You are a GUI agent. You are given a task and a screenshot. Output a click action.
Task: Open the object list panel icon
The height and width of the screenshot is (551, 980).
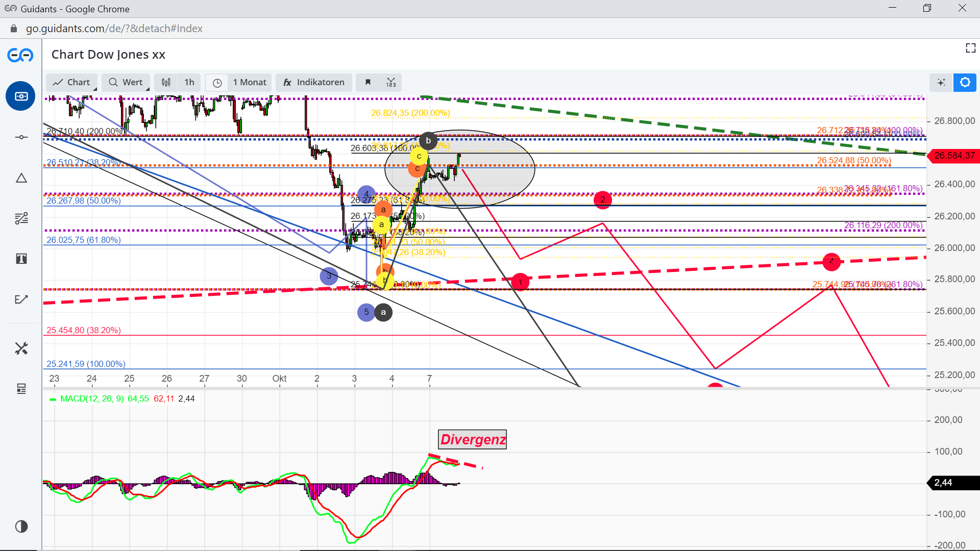click(21, 389)
